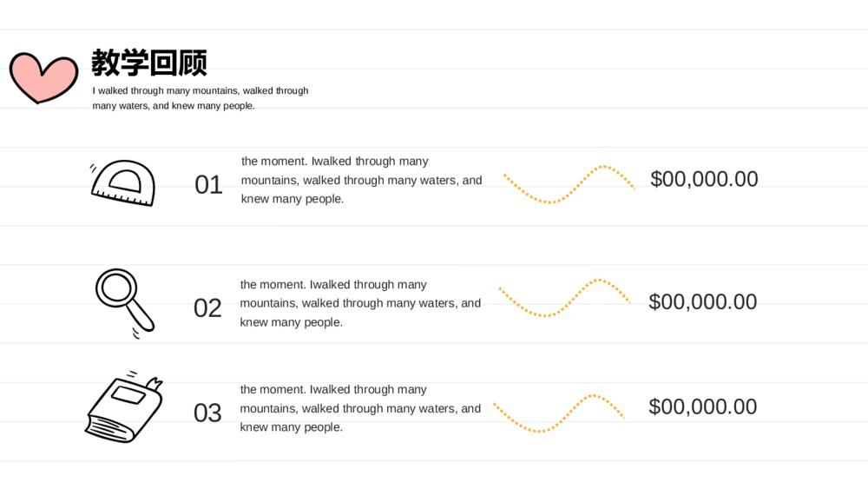Select the third $00,000.00 price text
Image resolution: width=868 pixels, height=489 pixels.
[x=703, y=407]
